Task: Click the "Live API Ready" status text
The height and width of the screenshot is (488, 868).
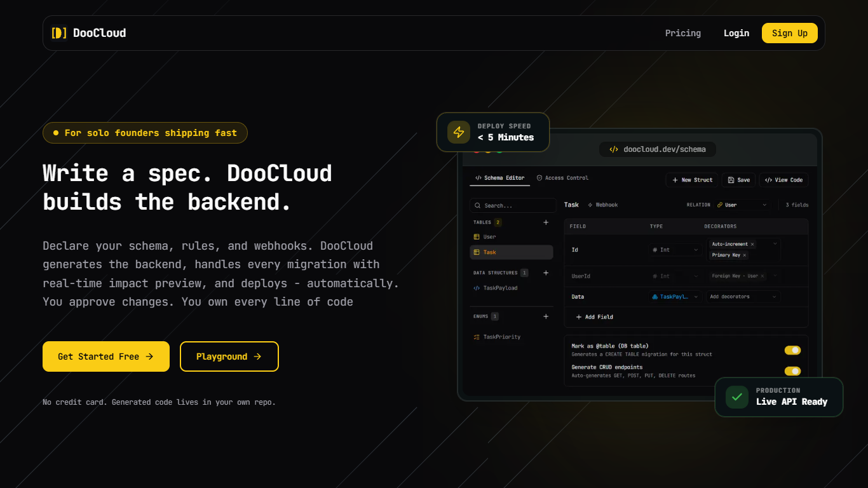Action: click(x=792, y=402)
